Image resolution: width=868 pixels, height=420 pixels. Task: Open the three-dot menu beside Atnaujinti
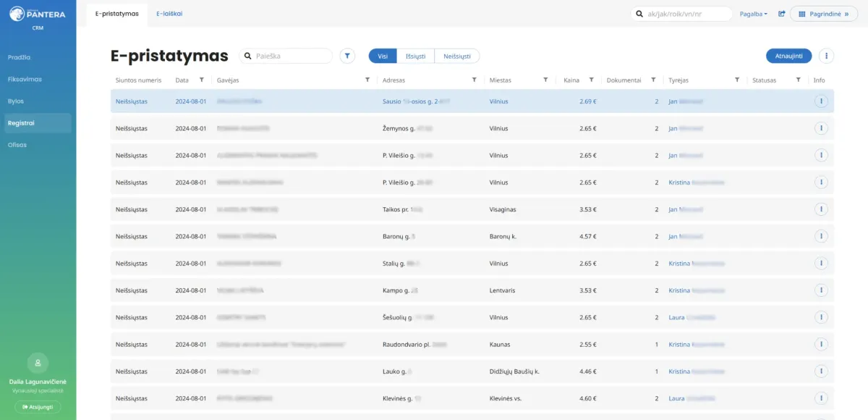click(x=827, y=56)
